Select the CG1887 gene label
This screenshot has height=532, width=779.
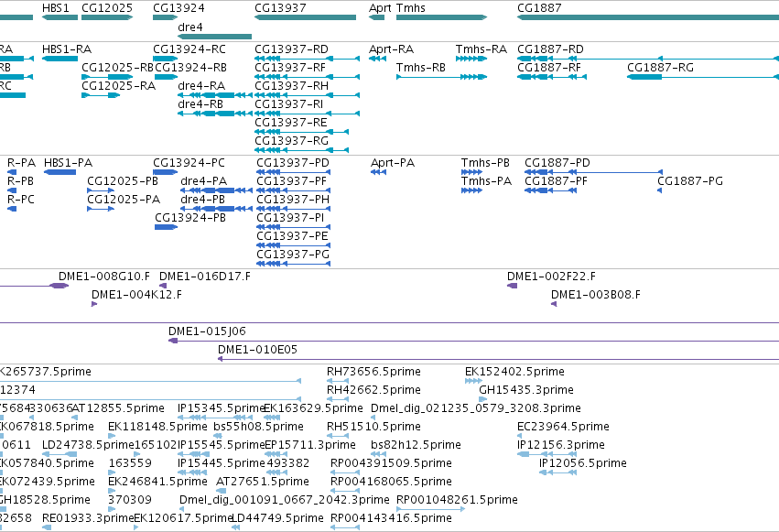(539, 8)
